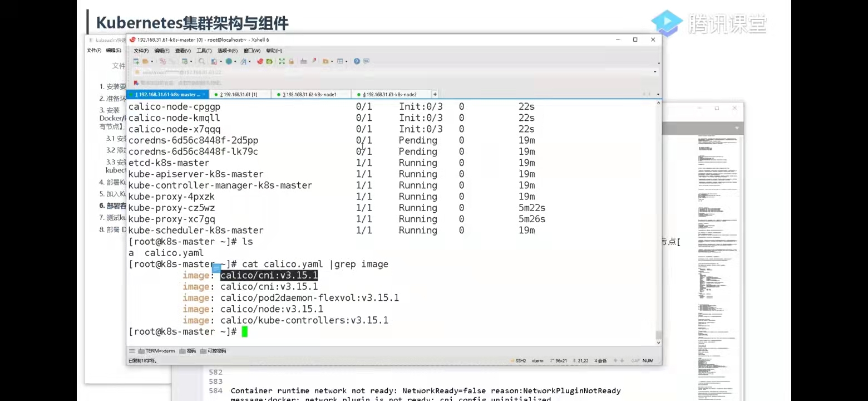The image size is (868, 401).
Task: Click the open session folder icon in Xshell toolbar
Action: coord(145,61)
